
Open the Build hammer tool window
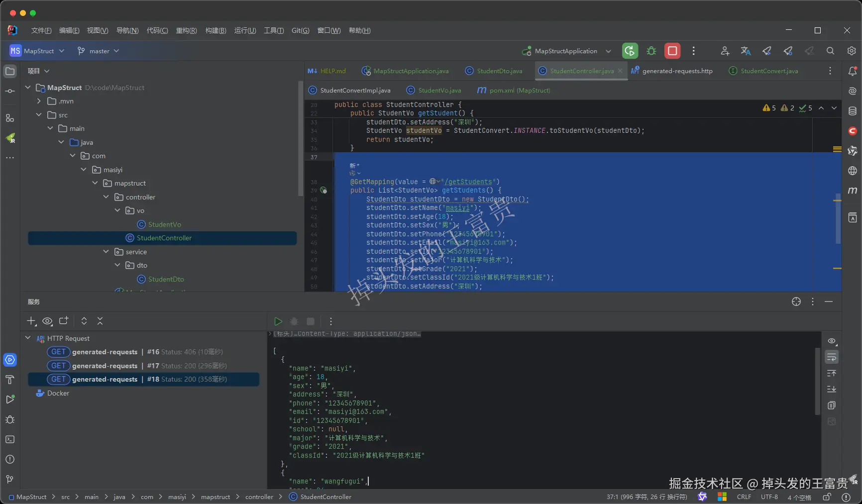click(10, 380)
